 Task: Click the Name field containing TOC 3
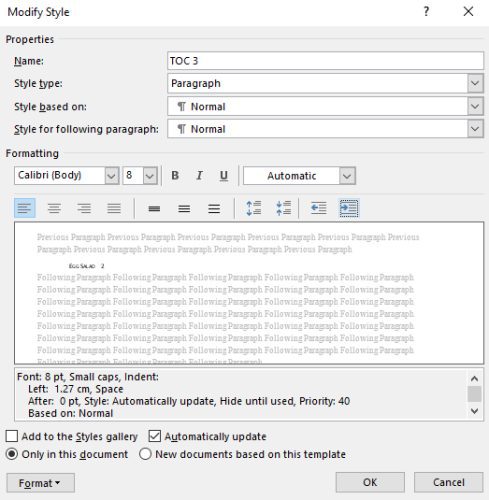tap(325, 61)
